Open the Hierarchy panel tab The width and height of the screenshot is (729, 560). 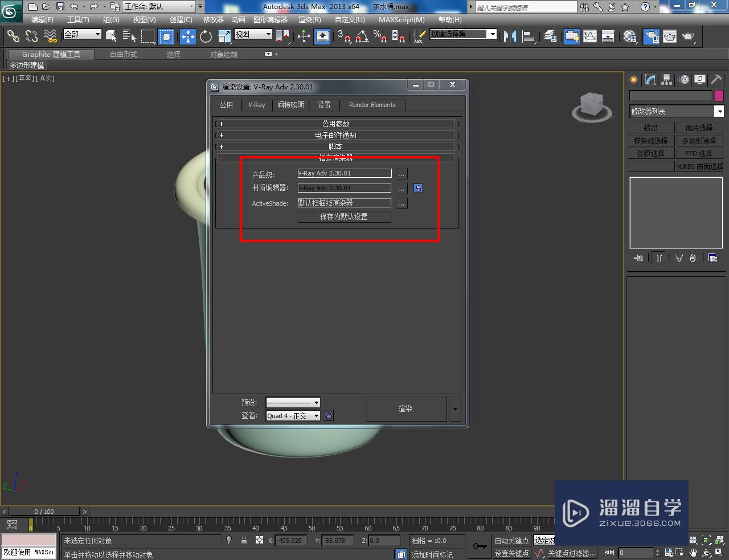[666, 80]
